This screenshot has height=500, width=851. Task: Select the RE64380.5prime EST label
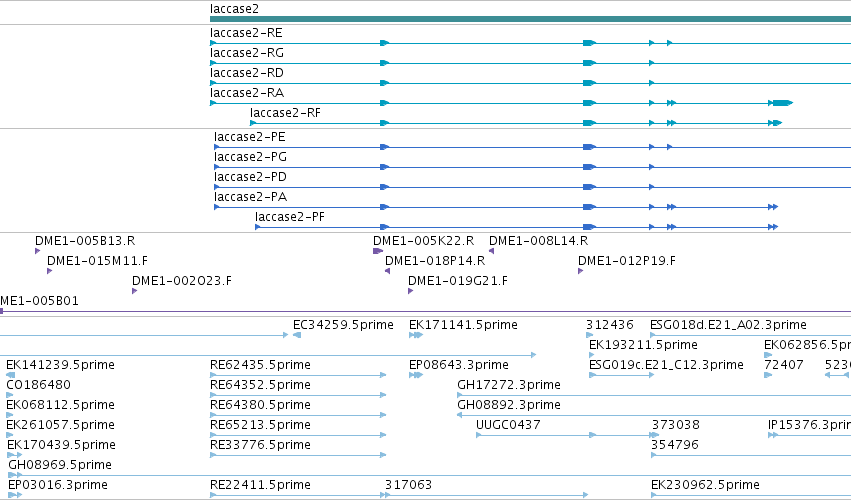260,406
